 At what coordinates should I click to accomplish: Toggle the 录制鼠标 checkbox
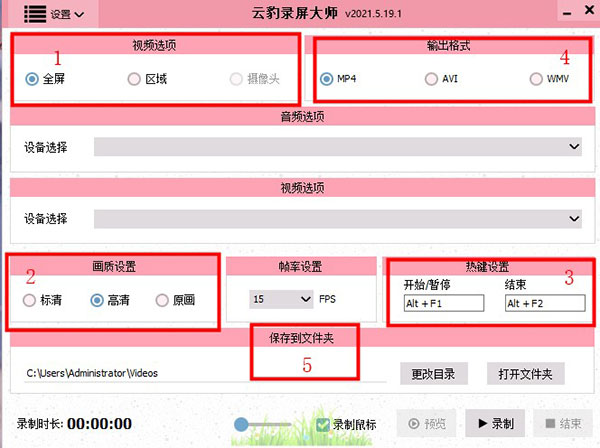point(322,425)
